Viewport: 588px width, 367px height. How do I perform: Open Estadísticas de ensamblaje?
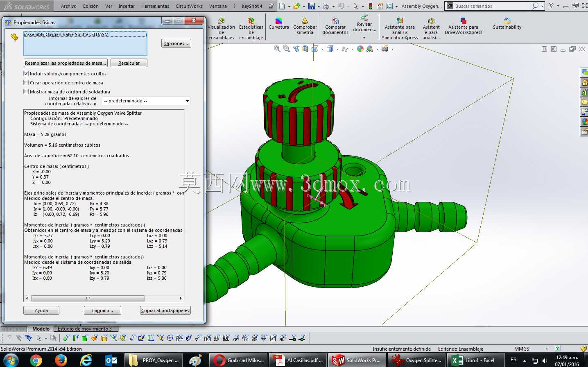(x=251, y=29)
